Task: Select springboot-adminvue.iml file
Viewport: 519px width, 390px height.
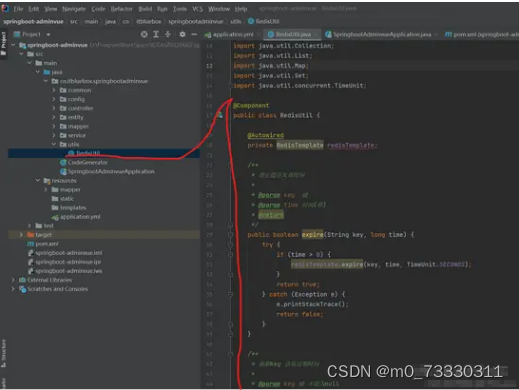Action: pyautogui.click(x=65, y=253)
